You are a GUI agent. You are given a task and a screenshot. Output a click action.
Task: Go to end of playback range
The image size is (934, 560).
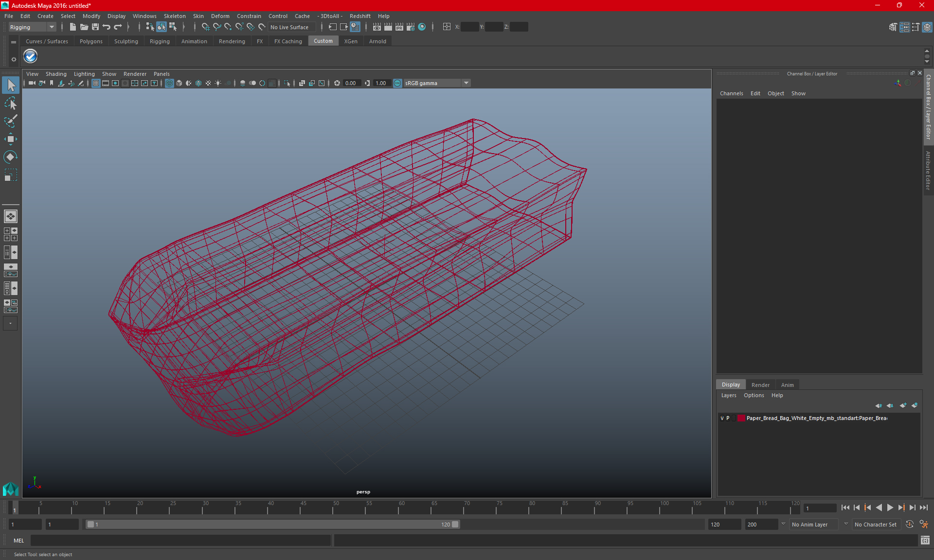click(x=923, y=507)
